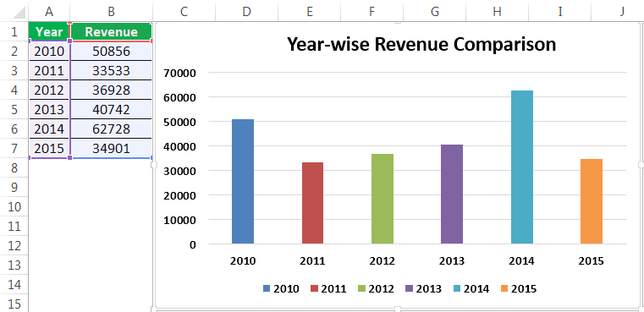Select cell containing year 2012
Screen dimensions: 644x312
49,90
